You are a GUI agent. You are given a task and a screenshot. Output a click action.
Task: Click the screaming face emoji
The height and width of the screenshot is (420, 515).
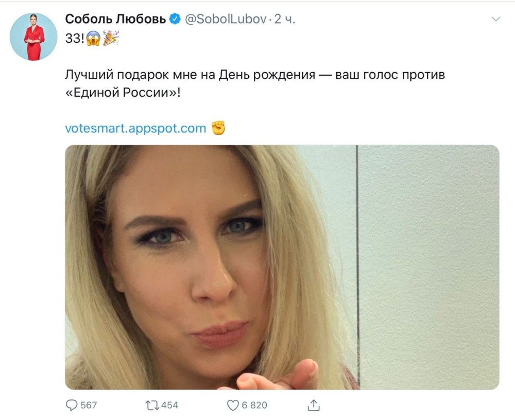[x=93, y=39]
